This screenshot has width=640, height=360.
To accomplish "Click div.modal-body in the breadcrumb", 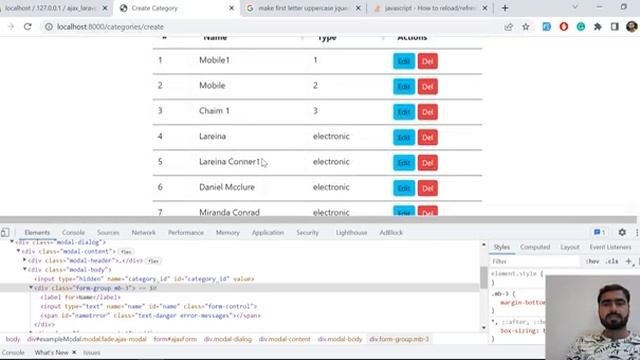I will coord(340,339).
